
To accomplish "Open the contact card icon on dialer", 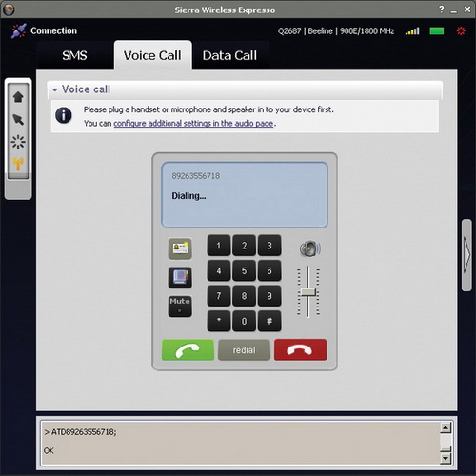I will [x=180, y=248].
